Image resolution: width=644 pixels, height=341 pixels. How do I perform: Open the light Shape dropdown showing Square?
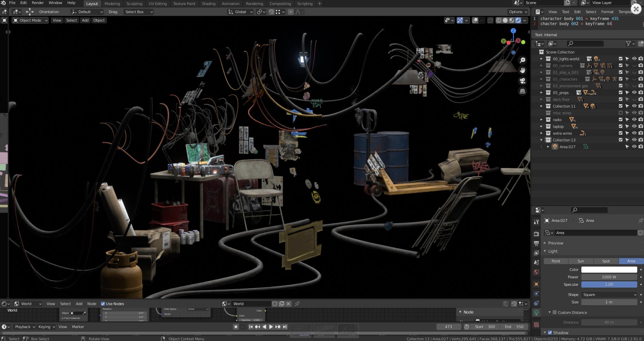pos(609,295)
